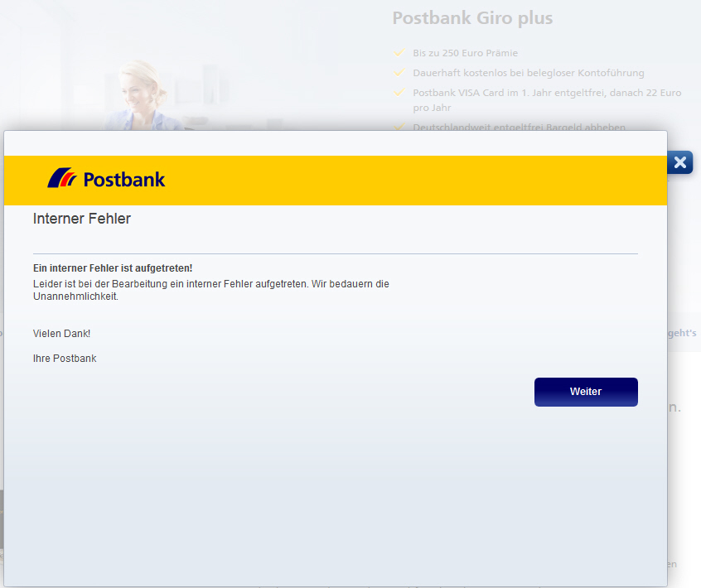Viewport: 701px width, 588px height.
Task: Click 'Dauerhaft kostenlos bei belegloser Kontoführung' text
Action: (529, 73)
